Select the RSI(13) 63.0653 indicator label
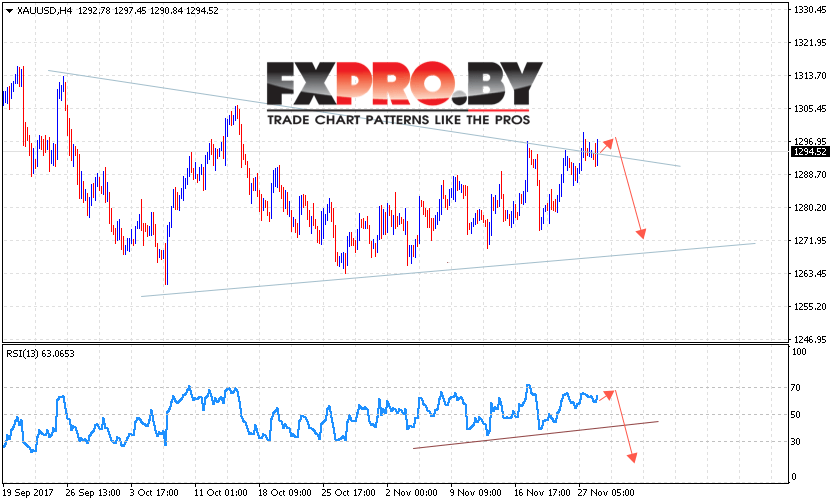Screen dimensions: 831x504 [x=40, y=353]
